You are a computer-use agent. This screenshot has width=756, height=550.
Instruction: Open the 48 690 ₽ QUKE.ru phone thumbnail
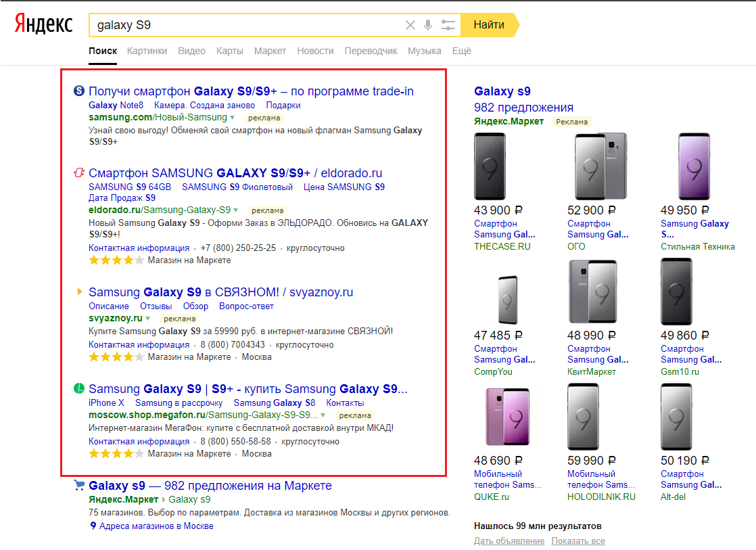point(508,416)
